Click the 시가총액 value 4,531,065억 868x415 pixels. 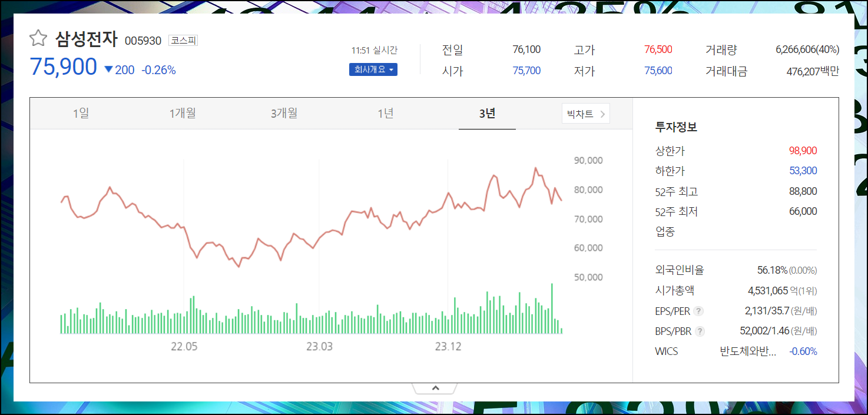(x=773, y=291)
